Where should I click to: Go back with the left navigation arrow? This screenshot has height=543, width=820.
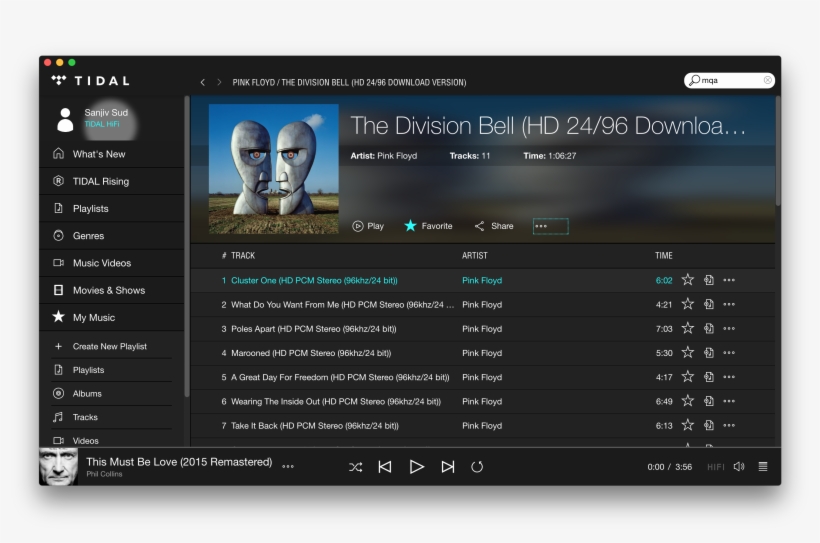pos(202,82)
